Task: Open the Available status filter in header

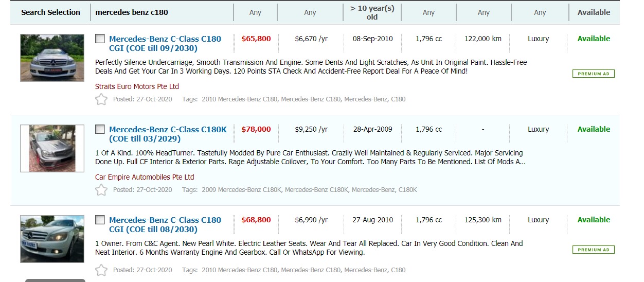Action: pyautogui.click(x=594, y=12)
